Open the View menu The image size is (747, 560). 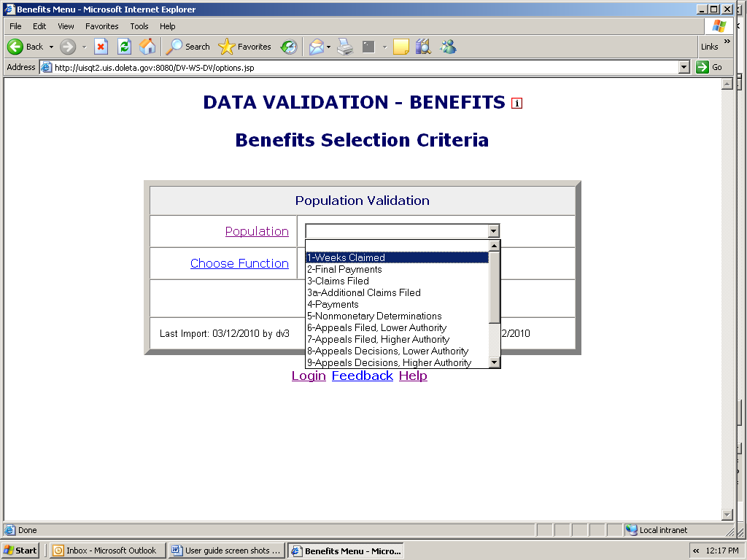66,26
